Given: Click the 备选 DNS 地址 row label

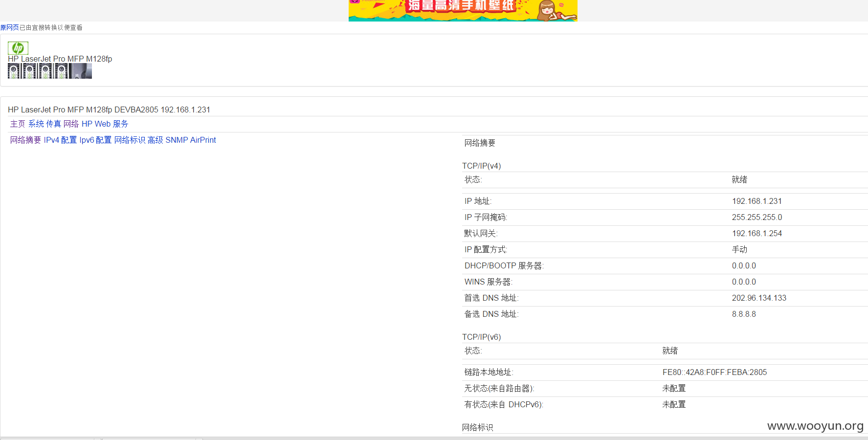Looking at the screenshot, I should point(491,314).
